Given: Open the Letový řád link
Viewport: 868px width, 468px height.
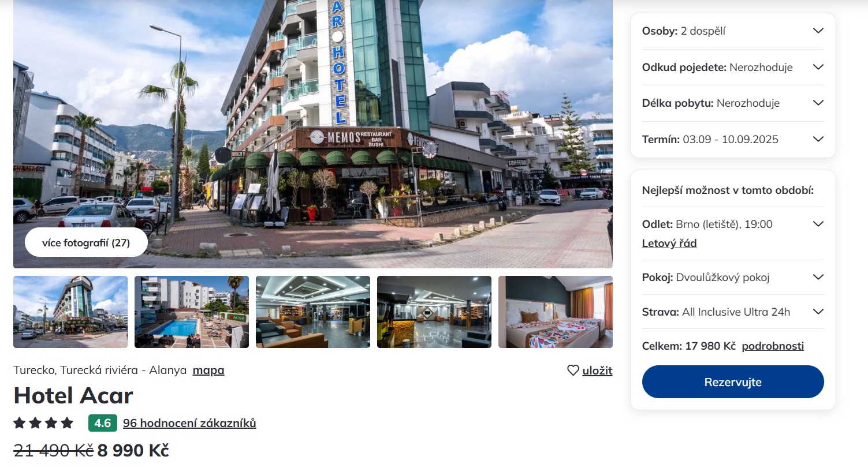Looking at the screenshot, I should [669, 244].
